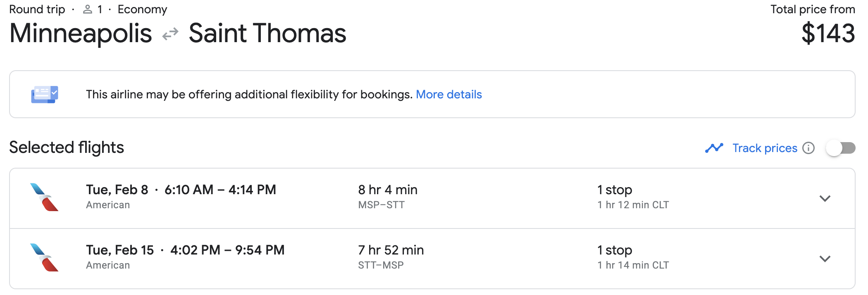Open the Economy cabin class selector
This screenshot has width=868, height=295.
coord(142,9)
